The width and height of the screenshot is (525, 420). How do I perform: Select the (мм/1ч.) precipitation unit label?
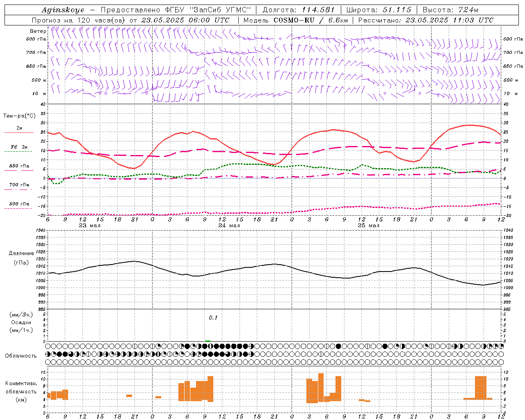(21, 330)
